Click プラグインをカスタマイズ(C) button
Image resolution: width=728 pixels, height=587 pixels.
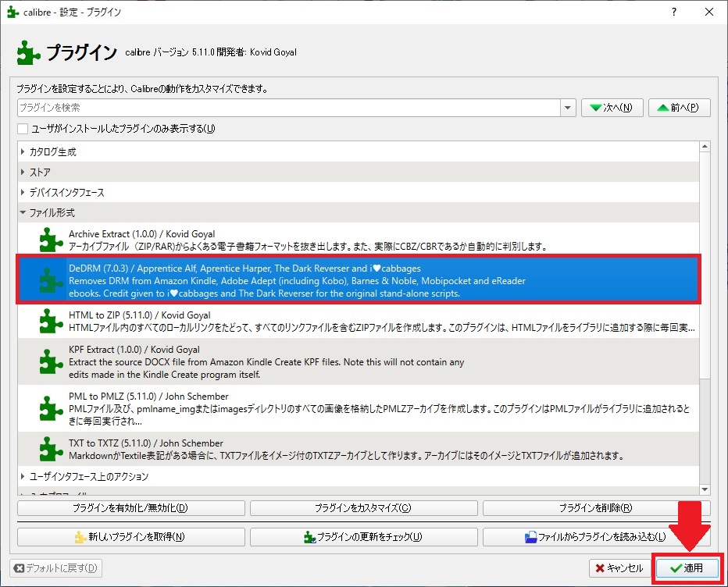(363, 507)
